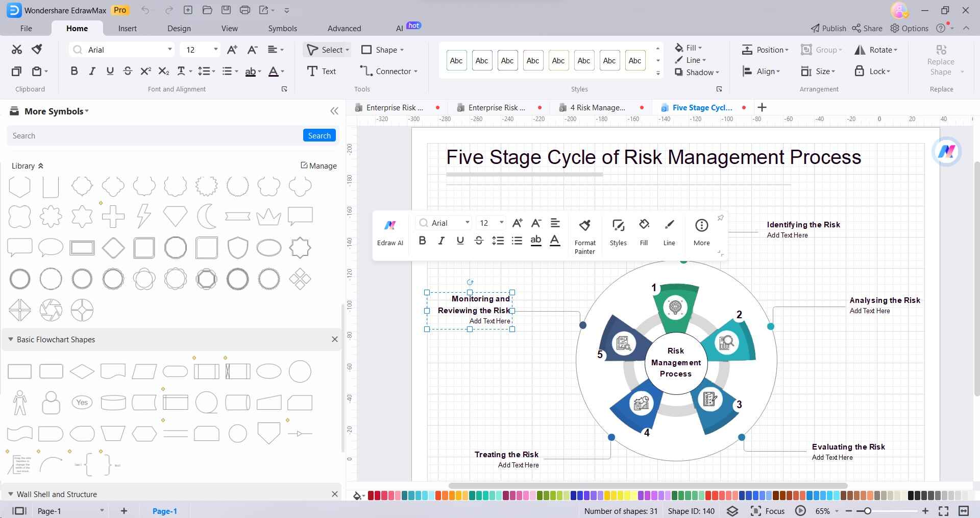Click the Open folder icon in title bar
The width and height of the screenshot is (980, 518).
click(x=207, y=10)
